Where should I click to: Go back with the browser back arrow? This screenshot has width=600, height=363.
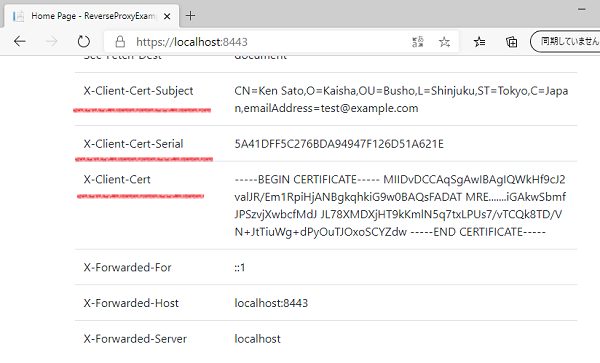click(20, 41)
